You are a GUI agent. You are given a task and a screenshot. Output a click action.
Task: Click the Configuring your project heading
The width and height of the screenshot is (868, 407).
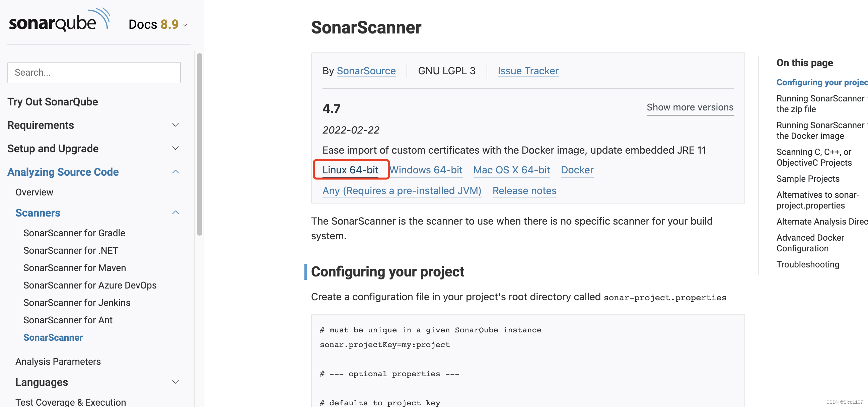(387, 271)
